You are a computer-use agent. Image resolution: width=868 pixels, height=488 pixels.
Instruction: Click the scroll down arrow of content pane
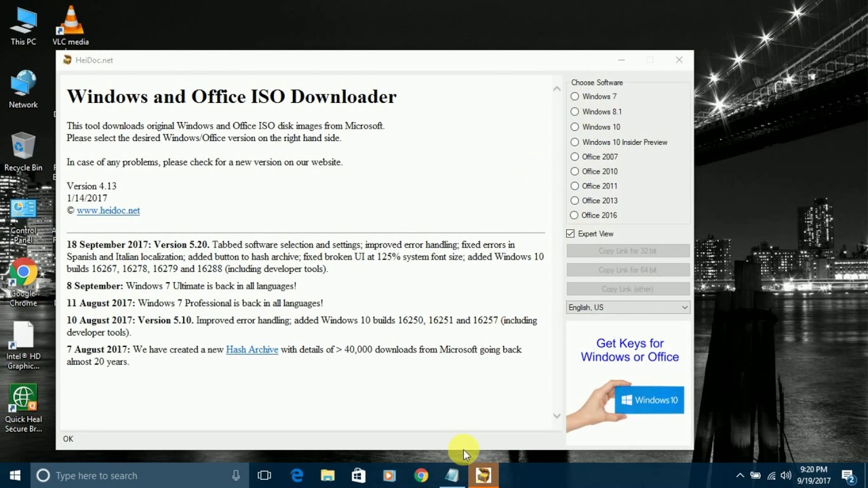(x=557, y=415)
